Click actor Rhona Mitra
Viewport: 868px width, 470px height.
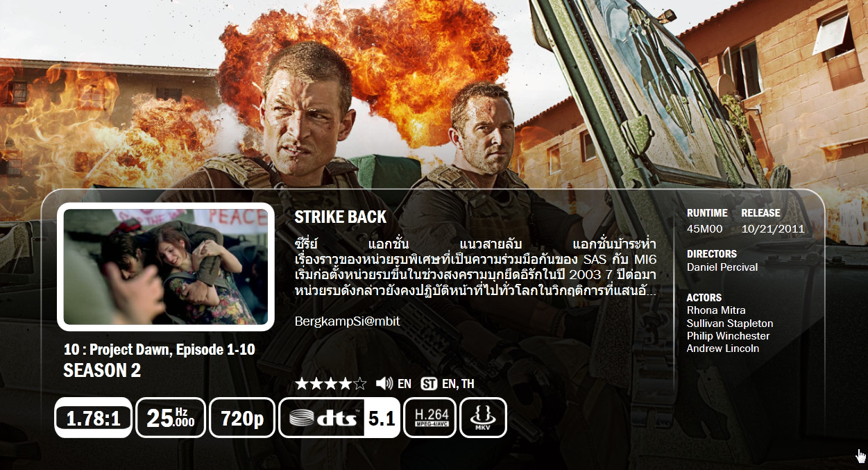point(716,310)
